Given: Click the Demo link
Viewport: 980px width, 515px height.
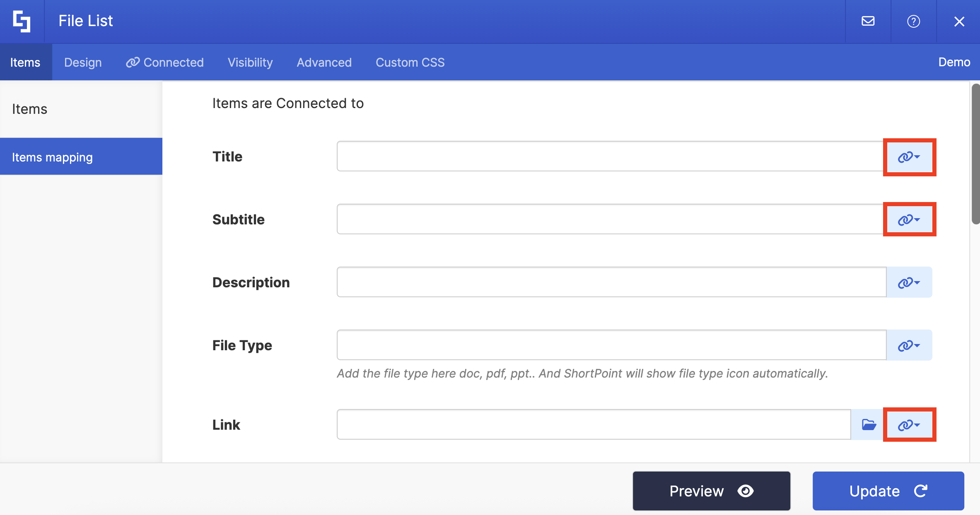Looking at the screenshot, I should point(954,63).
